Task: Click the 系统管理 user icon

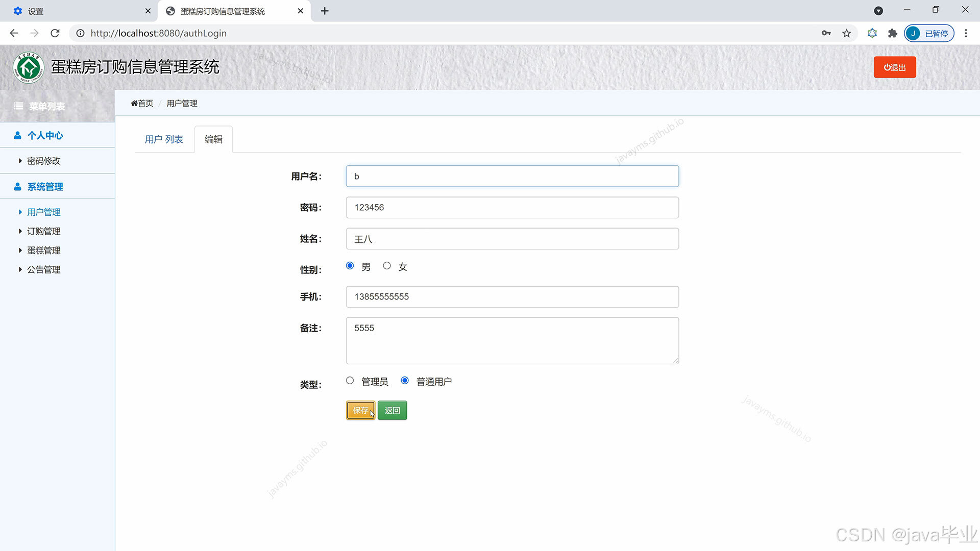Action: (x=17, y=187)
